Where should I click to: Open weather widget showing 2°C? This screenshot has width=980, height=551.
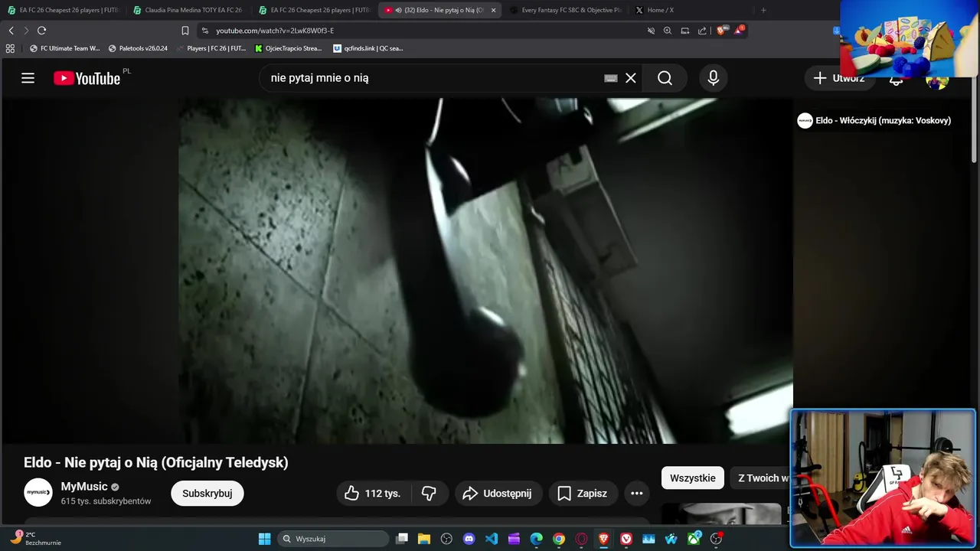[x=34, y=539]
